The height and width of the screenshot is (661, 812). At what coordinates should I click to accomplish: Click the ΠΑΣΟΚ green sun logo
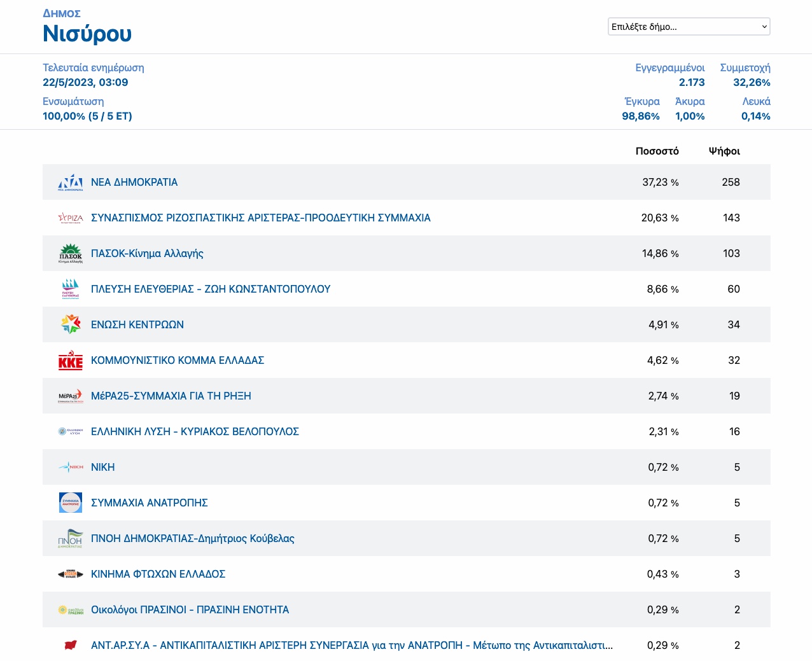coord(71,253)
